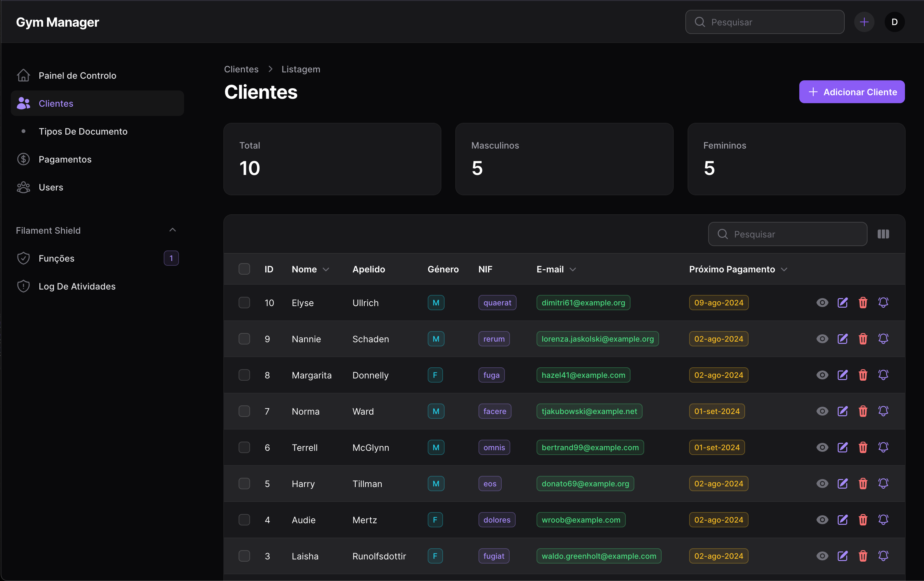This screenshot has height=581, width=924.
Task: Click email wroob@example.com badge
Action: (581, 519)
